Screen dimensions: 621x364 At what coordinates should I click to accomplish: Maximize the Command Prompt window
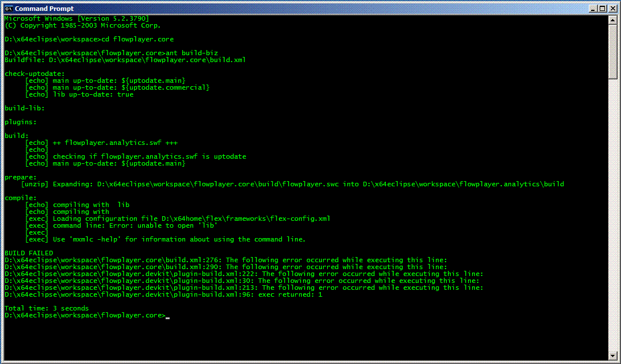(602, 8)
